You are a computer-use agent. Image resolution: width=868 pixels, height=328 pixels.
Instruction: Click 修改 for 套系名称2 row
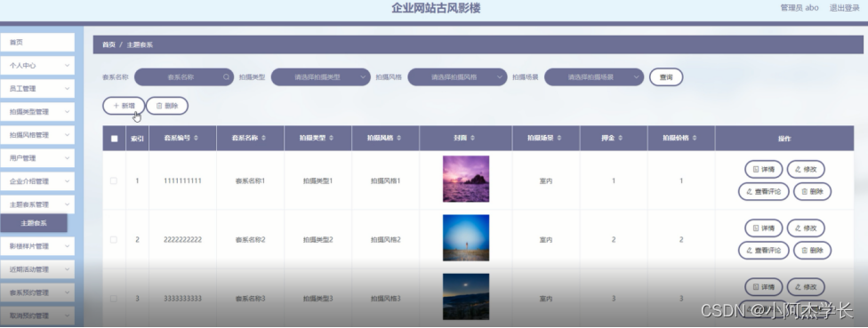806,228
